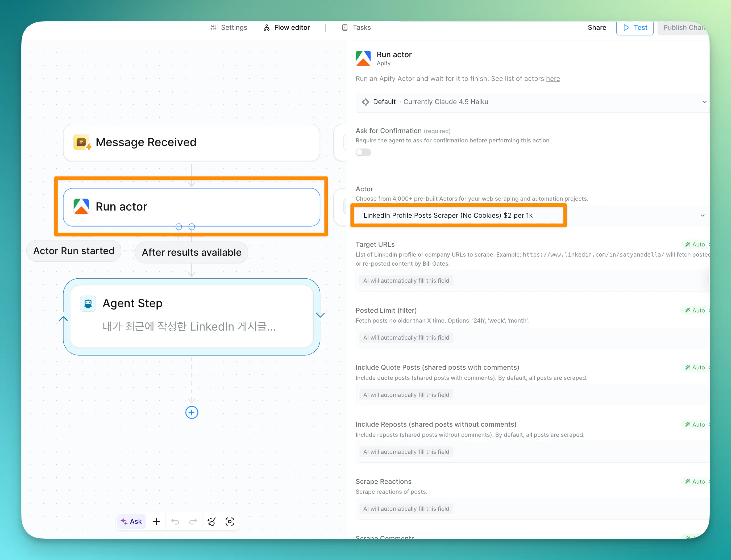731x560 pixels.
Task: Click the Agent Step right branch chevron
Action: click(x=320, y=315)
